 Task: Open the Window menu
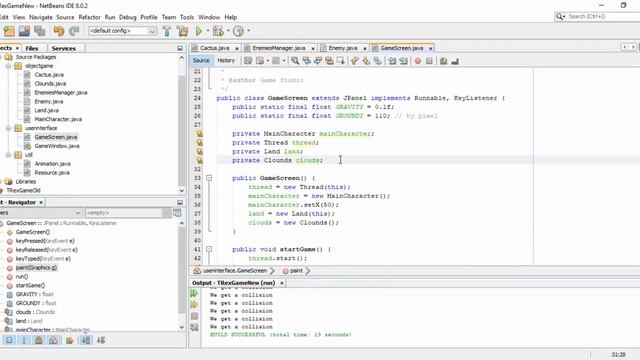pyautogui.click(x=209, y=17)
